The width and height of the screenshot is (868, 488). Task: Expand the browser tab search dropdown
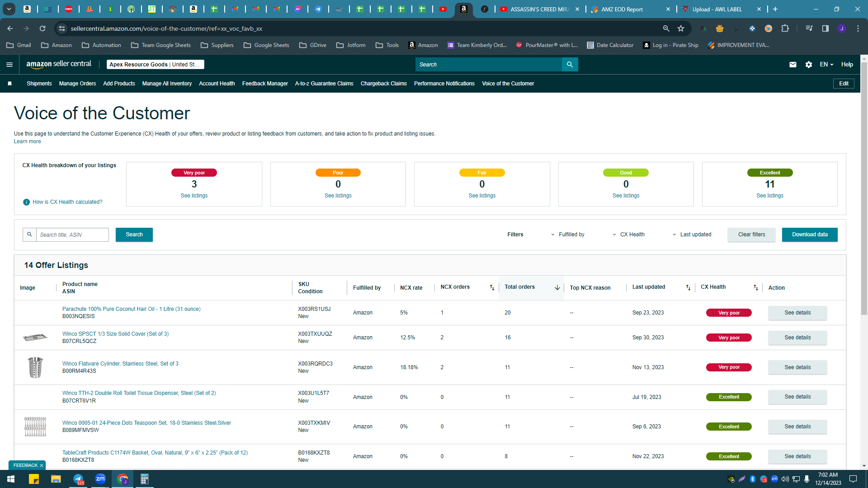click(x=9, y=9)
